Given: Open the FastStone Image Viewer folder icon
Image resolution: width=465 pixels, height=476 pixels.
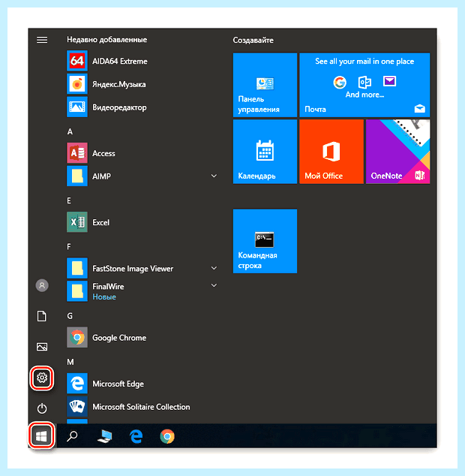Looking at the screenshot, I should coord(77,268).
